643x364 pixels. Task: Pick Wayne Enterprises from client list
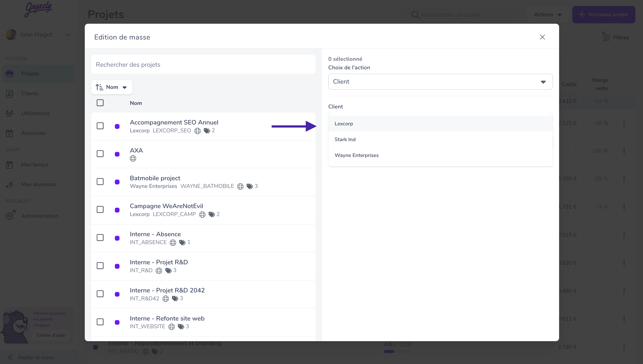(440, 155)
